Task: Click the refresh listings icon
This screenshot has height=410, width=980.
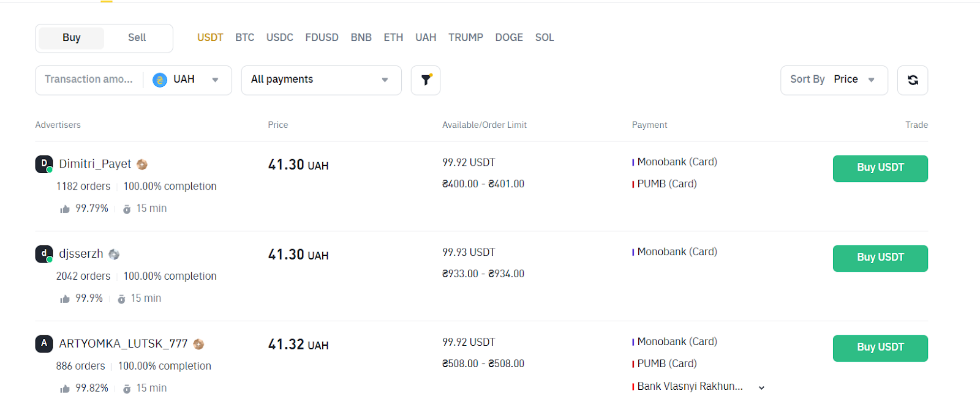Action: coord(912,80)
